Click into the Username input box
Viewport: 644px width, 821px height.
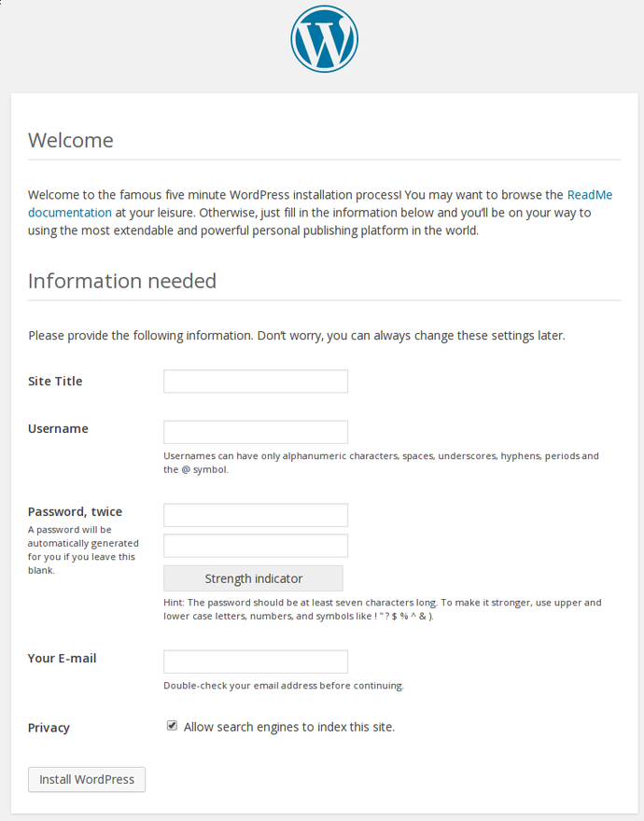(x=256, y=432)
